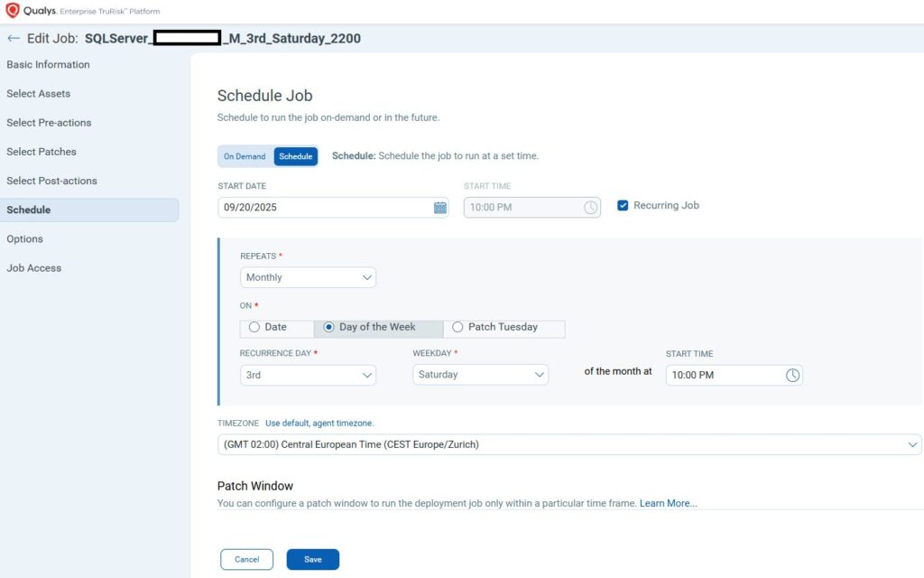Open the Recurrence Day 3rd dropdown
Image resolution: width=924 pixels, height=578 pixels.
pos(308,375)
